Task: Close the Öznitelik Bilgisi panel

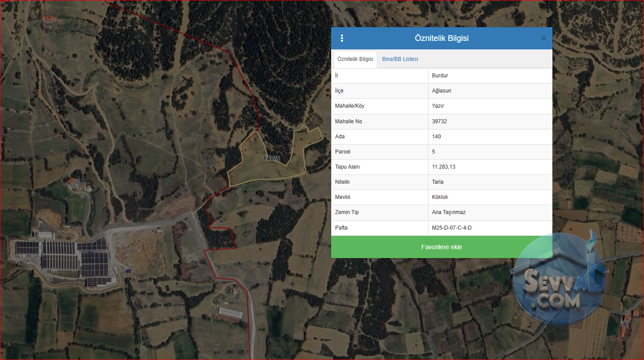Action: tap(543, 38)
